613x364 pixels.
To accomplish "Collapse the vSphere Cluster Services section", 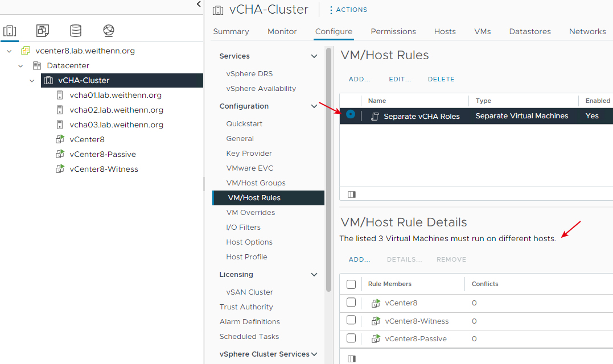I will tap(314, 354).
